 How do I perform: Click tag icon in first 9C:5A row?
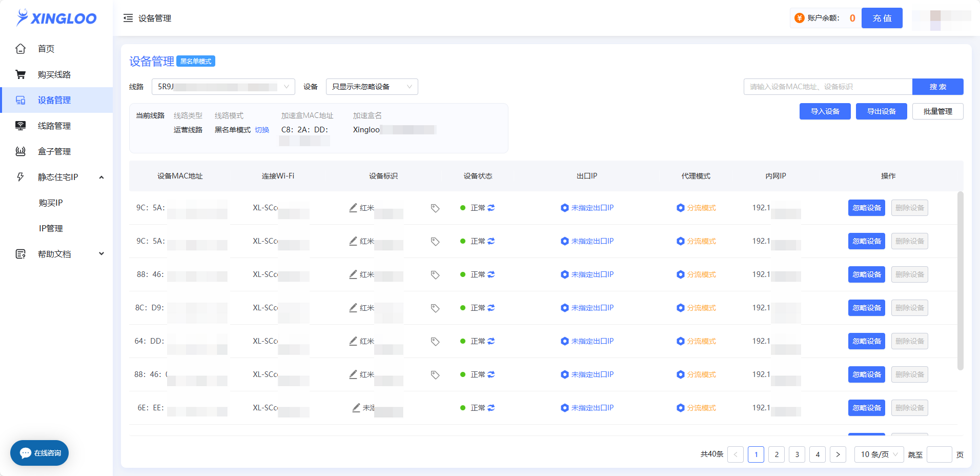click(435, 208)
